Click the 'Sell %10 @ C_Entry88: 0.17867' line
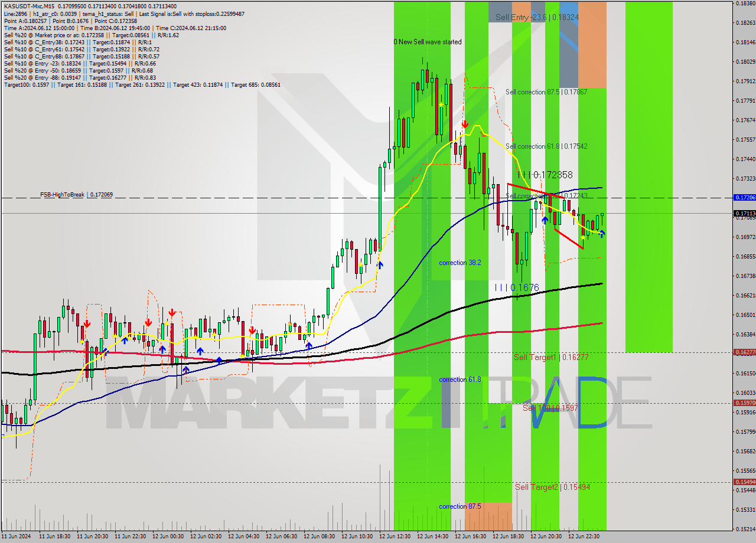Image resolution: width=756 pixels, height=543 pixels. click(x=82, y=56)
